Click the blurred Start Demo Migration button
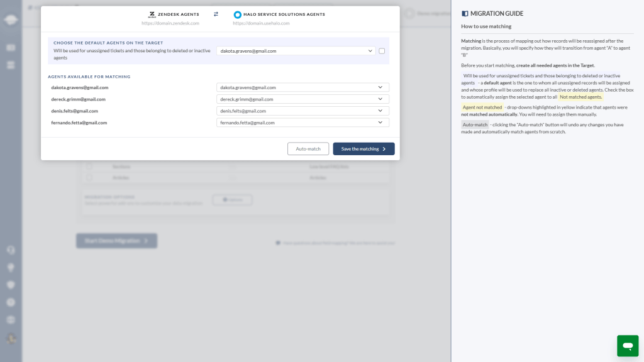 [116, 241]
